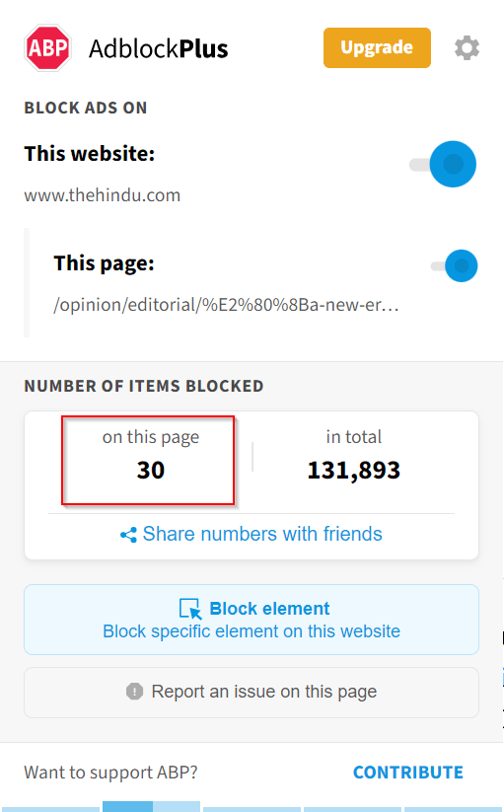The image size is (504, 812).
Task: Open settings via the gear icon
Action: [467, 48]
